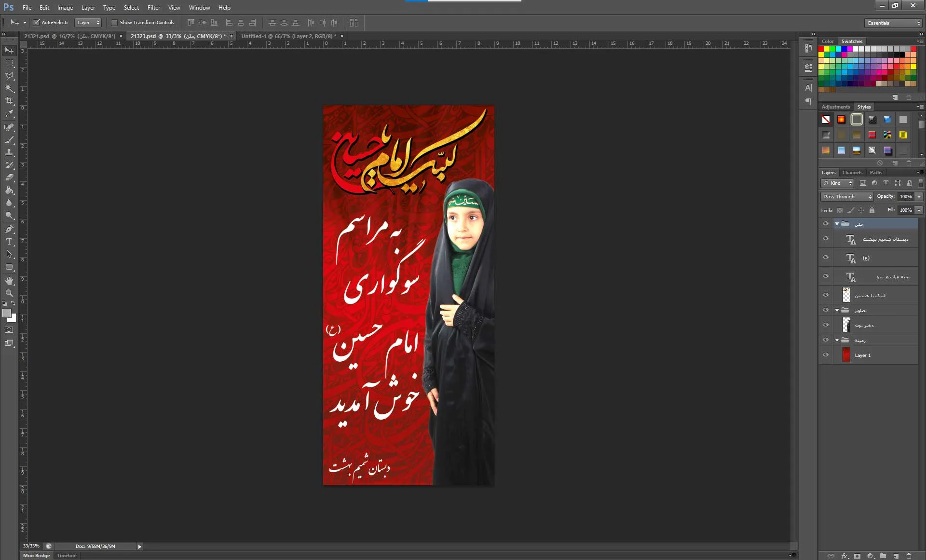Click the zoom percentage field in status bar
Screen dimensions: 926x560
tap(31, 546)
